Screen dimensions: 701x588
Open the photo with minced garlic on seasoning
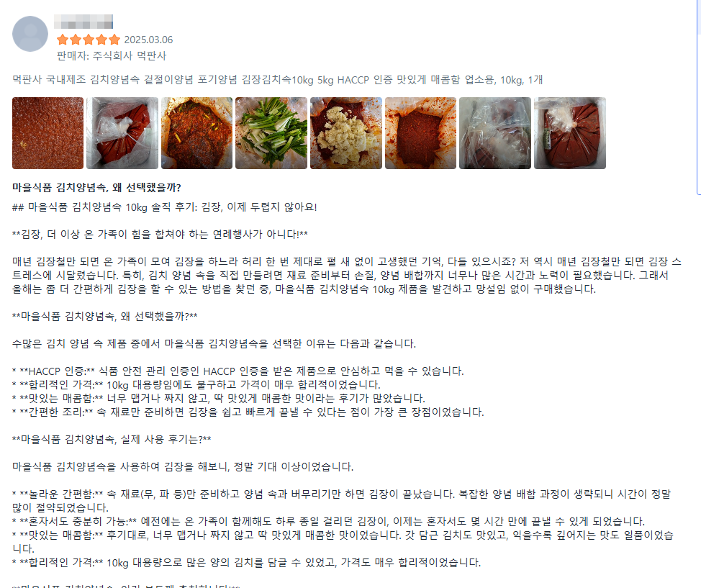(x=346, y=133)
